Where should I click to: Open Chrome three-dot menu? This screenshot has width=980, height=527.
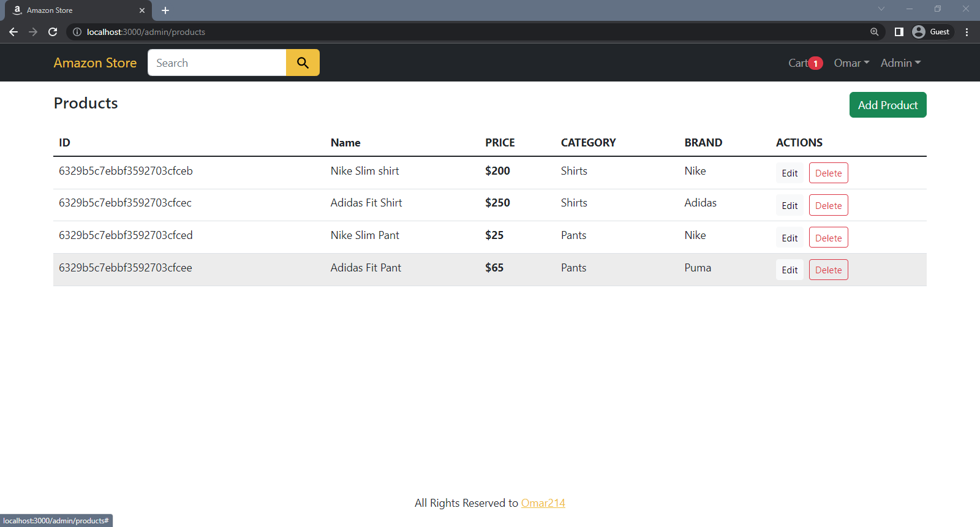click(967, 32)
